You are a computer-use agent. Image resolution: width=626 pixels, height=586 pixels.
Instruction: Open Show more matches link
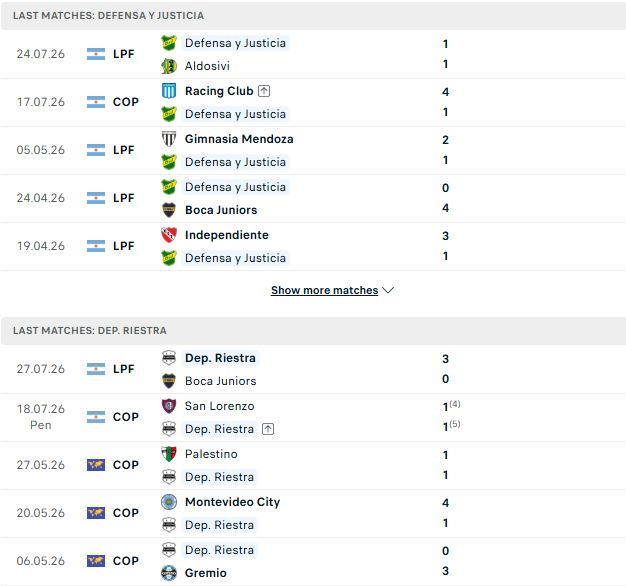tap(325, 290)
